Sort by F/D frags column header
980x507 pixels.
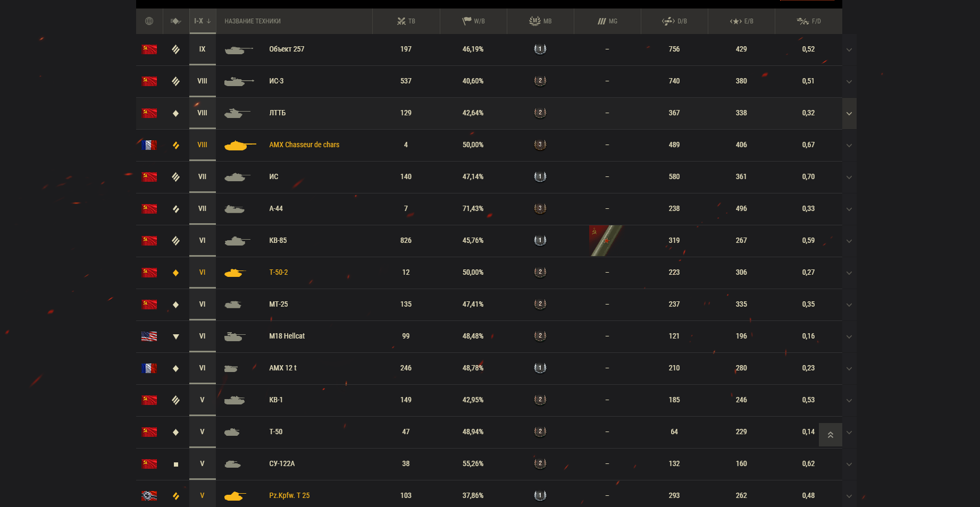click(808, 21)
